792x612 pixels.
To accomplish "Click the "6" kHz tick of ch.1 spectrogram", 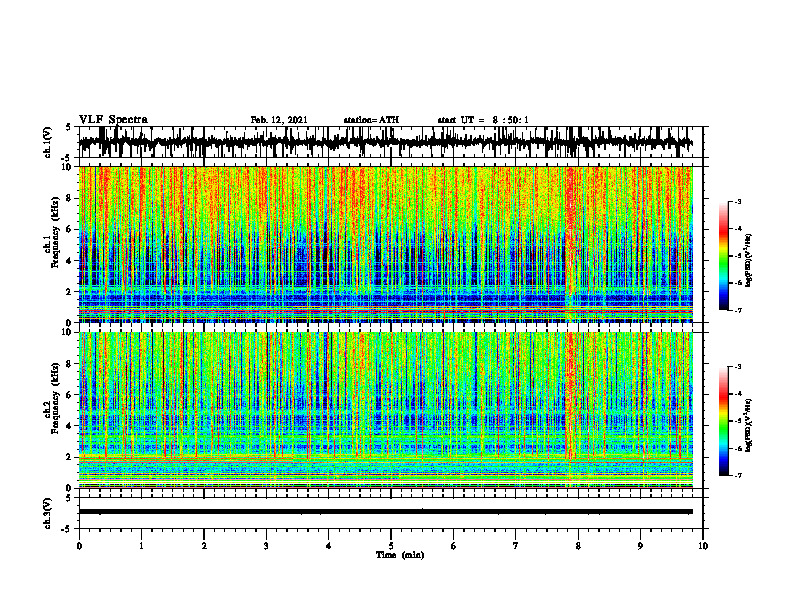I will pyautogui.click(x=70, y=229).
